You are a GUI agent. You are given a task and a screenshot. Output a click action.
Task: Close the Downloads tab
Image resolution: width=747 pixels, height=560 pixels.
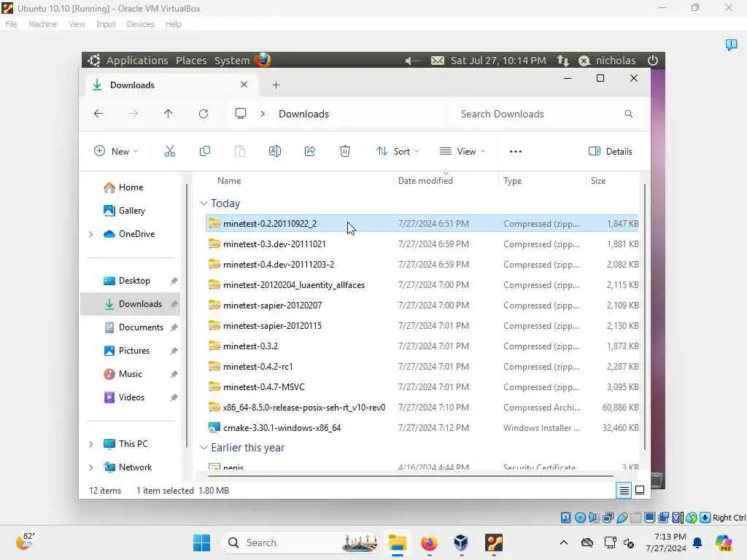click(x=244, y=85)
